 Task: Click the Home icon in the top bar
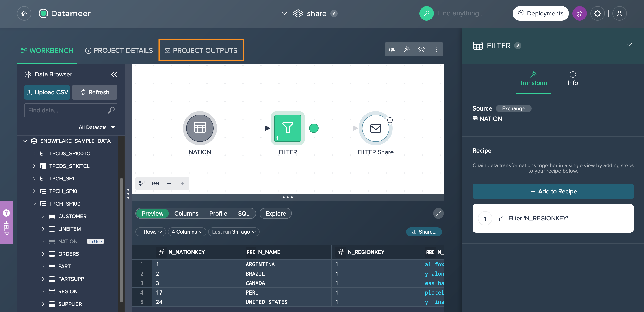[x=24, y=13]
